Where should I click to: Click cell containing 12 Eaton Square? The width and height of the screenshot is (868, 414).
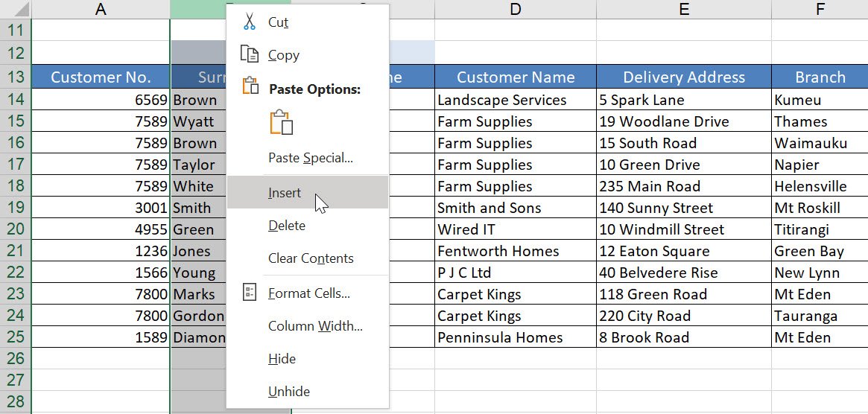point(684,251)
